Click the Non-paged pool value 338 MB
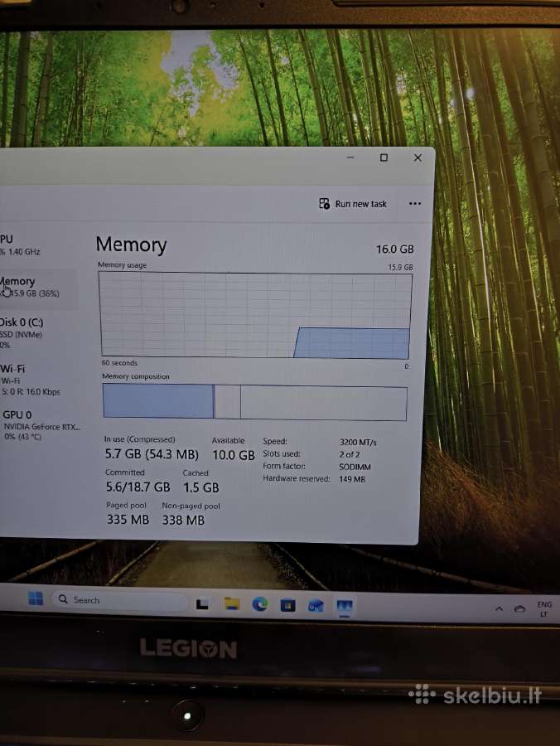The height and width of the screenshot is (746, 560). 183,520
